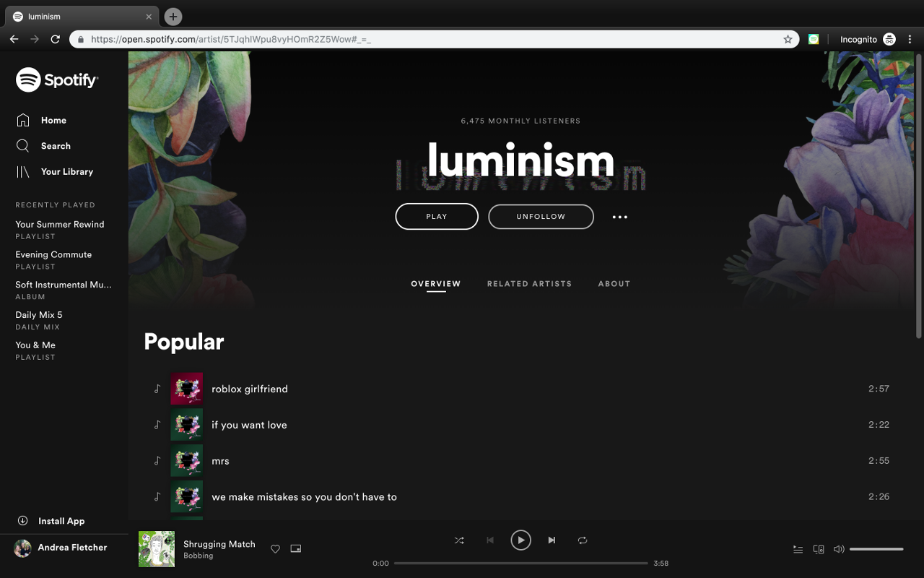This screenshot has width=924, height=578.
Task: Seek on playback progress bar
Action: point(520,563)
